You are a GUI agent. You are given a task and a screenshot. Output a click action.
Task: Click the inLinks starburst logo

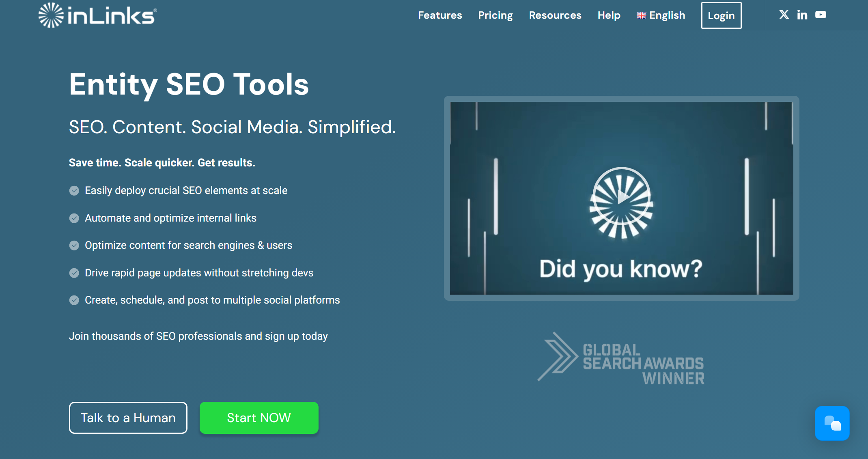point(51,15)
